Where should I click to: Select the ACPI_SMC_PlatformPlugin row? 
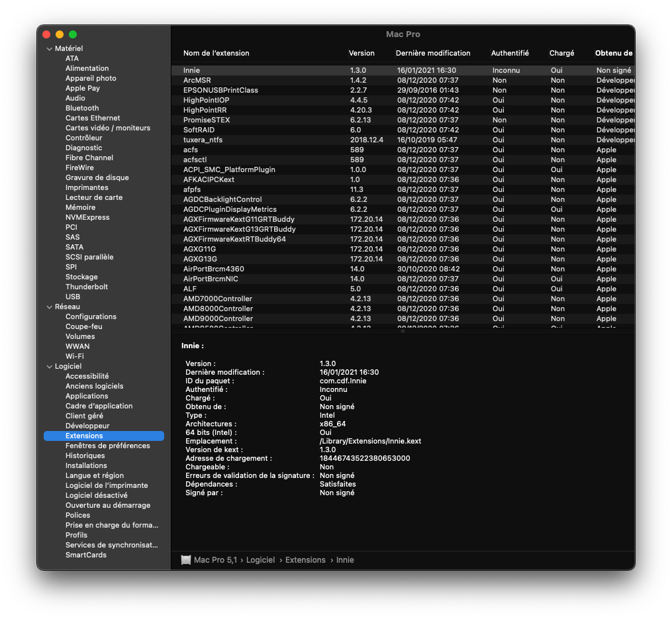click(403, 169)
